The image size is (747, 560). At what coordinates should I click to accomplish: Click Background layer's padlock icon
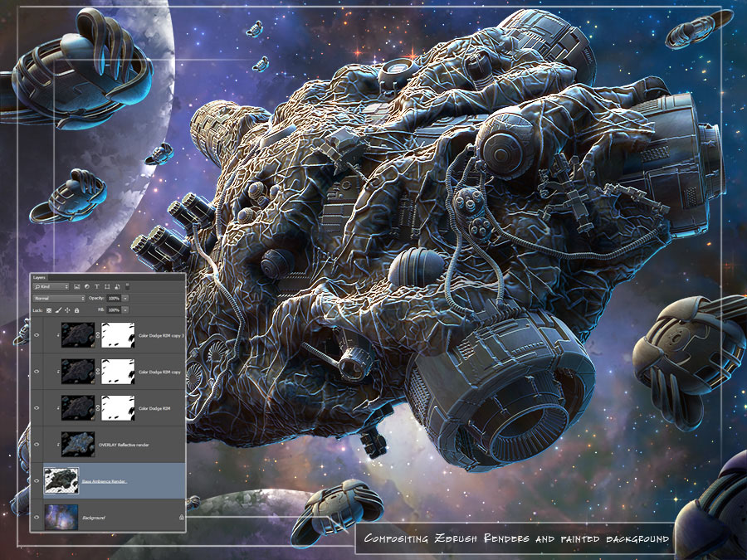[182, 517]
